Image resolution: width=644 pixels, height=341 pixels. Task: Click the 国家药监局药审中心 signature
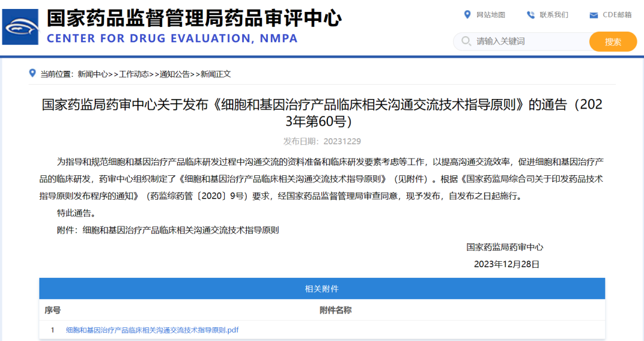coord(505,247)
